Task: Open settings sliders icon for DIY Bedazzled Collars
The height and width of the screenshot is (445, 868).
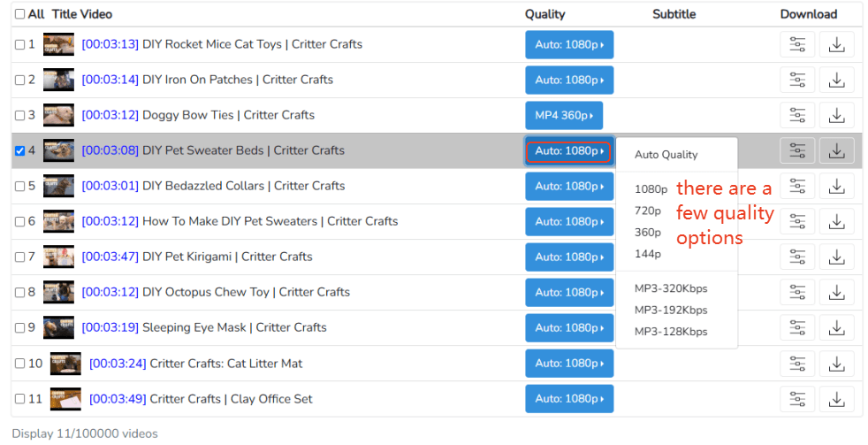Action: [x=797, y=186]
